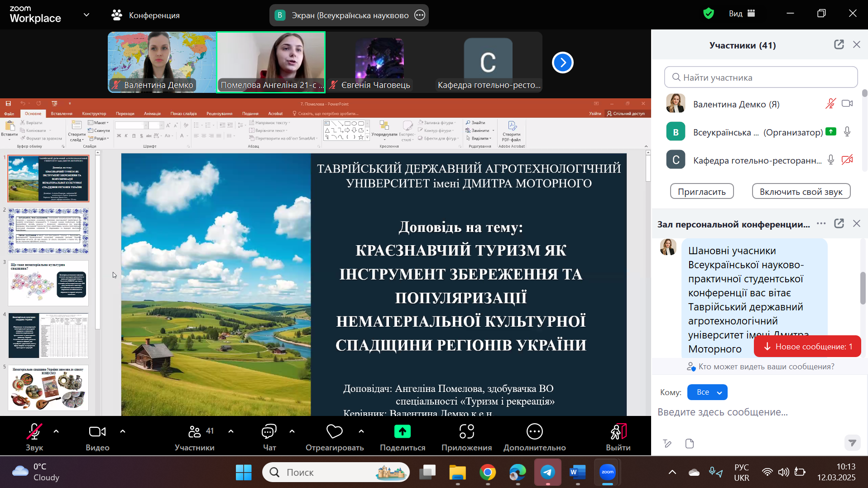Image resolution: width=868 pixels, height=488 pixels.
Task: Open the Конференция tab
Action: pos(146,15)
